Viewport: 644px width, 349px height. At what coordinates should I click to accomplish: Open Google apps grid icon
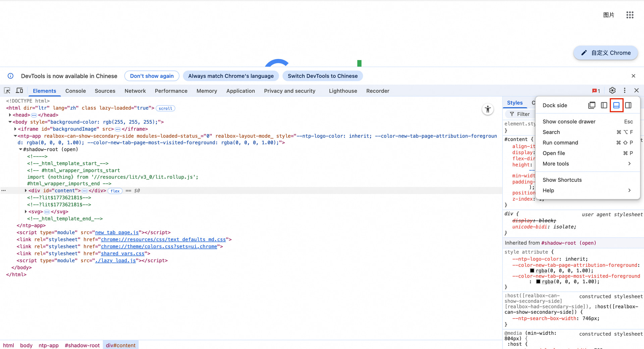click(x=630, y=15)
